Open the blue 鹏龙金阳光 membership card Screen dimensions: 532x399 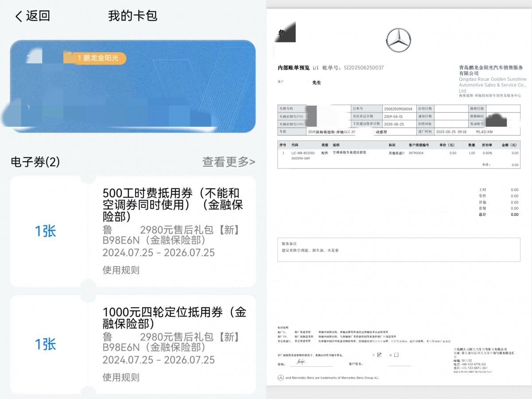(133, 86)
